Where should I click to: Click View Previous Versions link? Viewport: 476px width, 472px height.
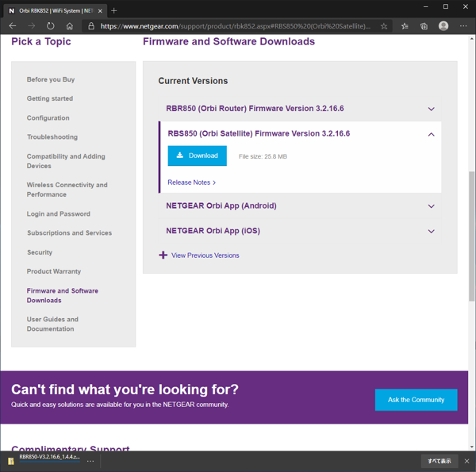coord(205,255)
